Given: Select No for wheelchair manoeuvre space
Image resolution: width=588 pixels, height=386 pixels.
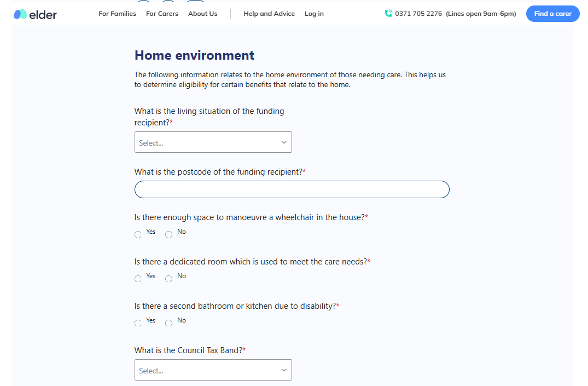Looking at the screenshot, I should (x=168, y=234).
